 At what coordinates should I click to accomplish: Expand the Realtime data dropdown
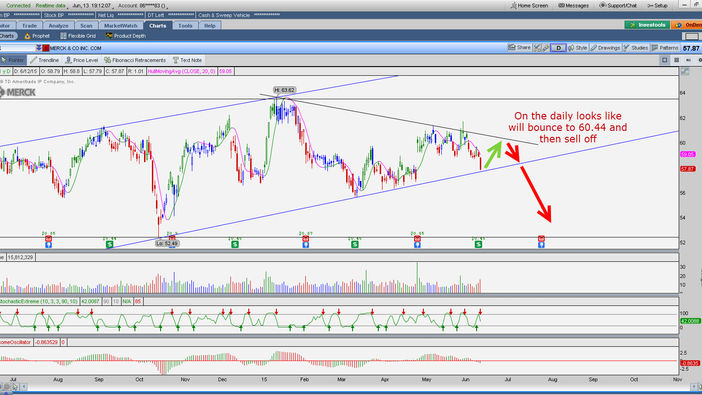[51, 6]
